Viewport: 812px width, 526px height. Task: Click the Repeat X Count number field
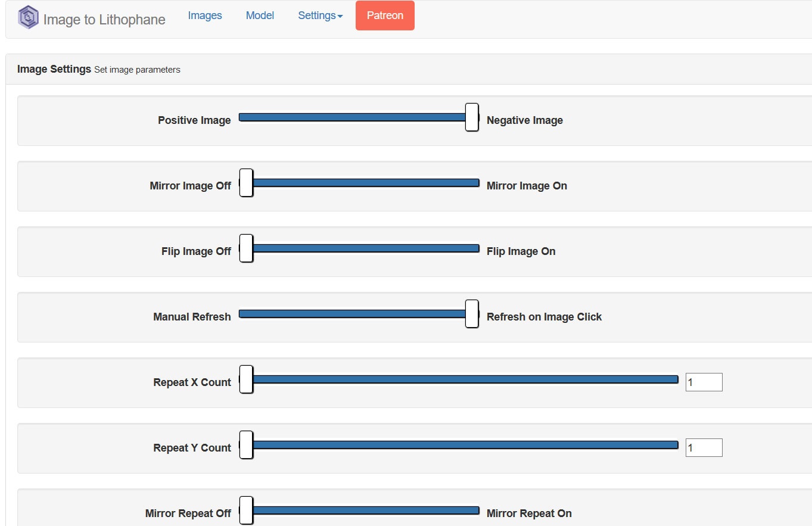coord(704,382)
